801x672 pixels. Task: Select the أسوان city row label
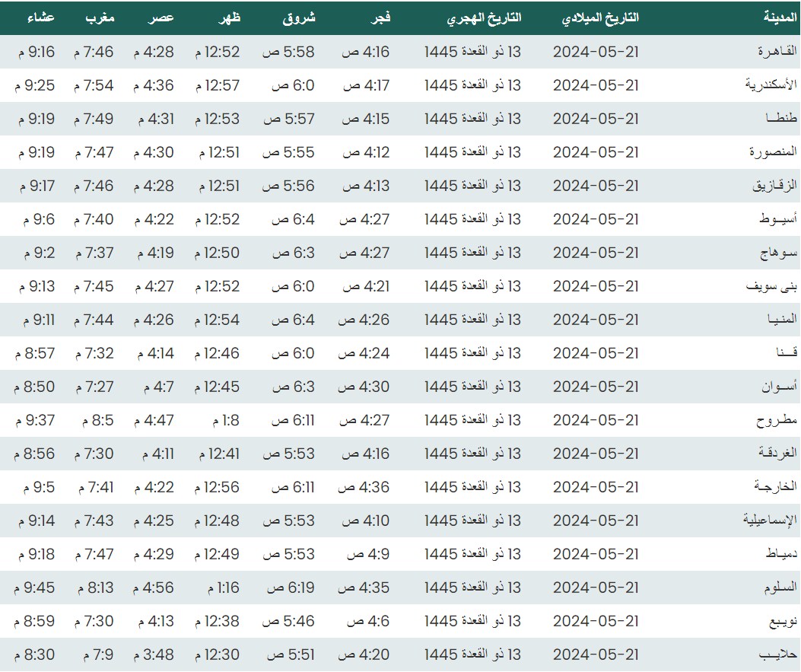[x=778, y=387]
